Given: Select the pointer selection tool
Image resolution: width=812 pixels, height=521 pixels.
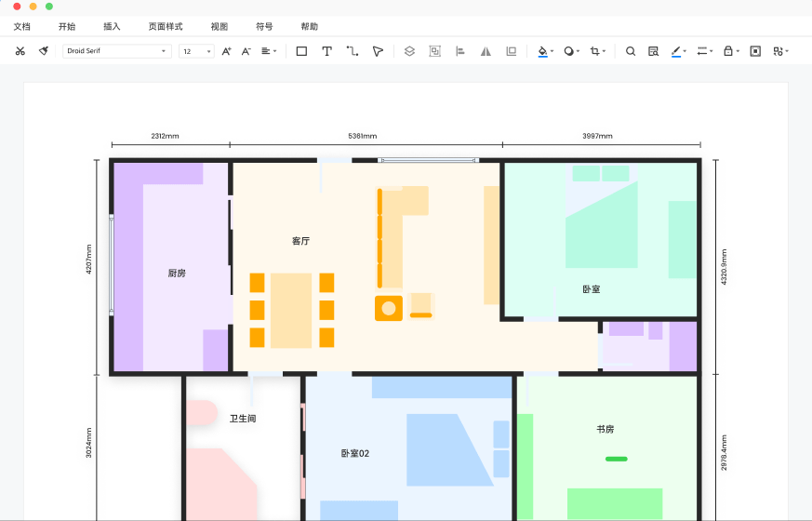Looking at the screenshot, I should pos(378,51).
